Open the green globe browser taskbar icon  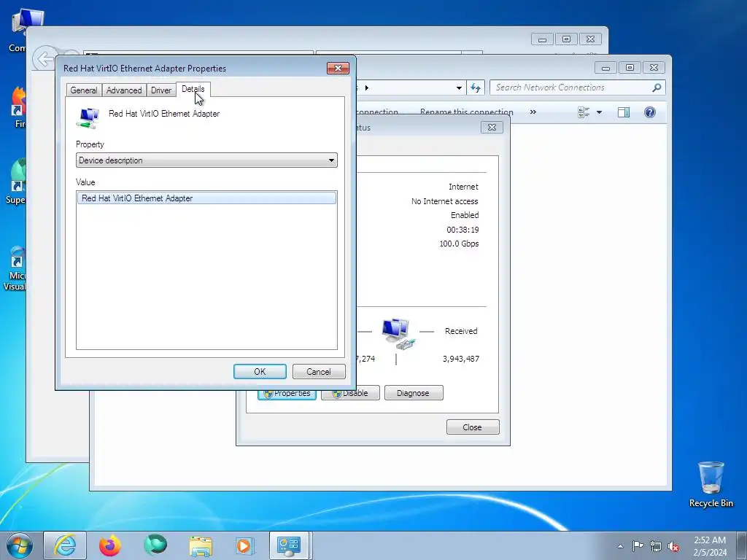[x=155, y=545]
